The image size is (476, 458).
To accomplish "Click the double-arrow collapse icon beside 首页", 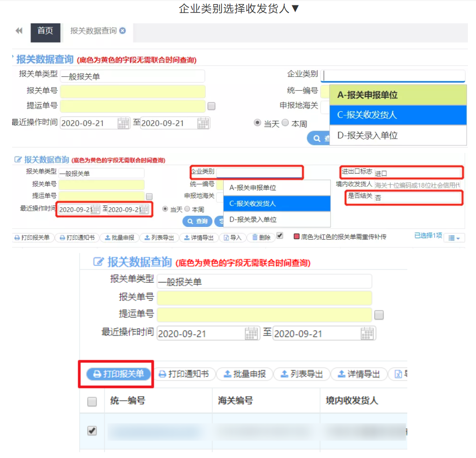I will point(18,31).
